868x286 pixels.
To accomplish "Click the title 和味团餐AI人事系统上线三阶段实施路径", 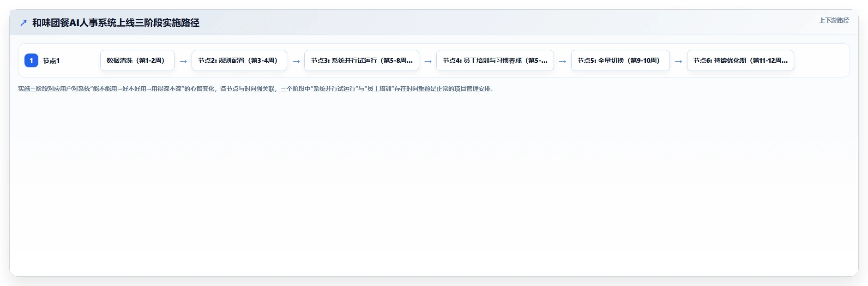I will 116,23.
